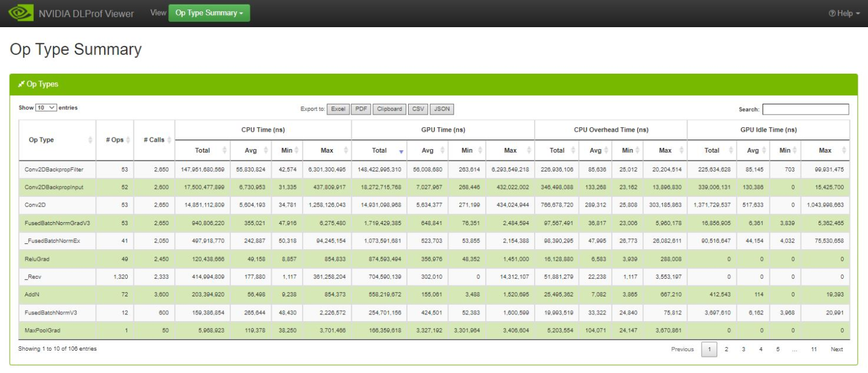Screen dimensions: 868x373
Task: Export table as JSON
Action: [x=442, y=109]
